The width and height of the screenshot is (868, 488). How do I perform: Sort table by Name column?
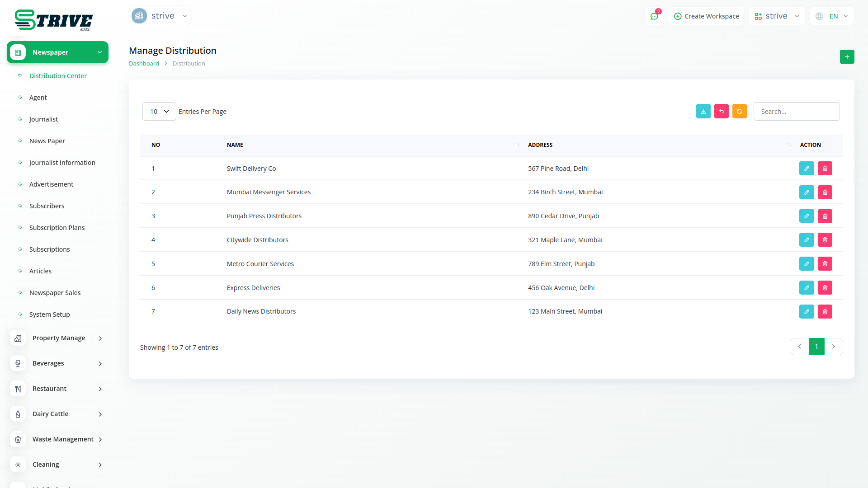point(517,145)
